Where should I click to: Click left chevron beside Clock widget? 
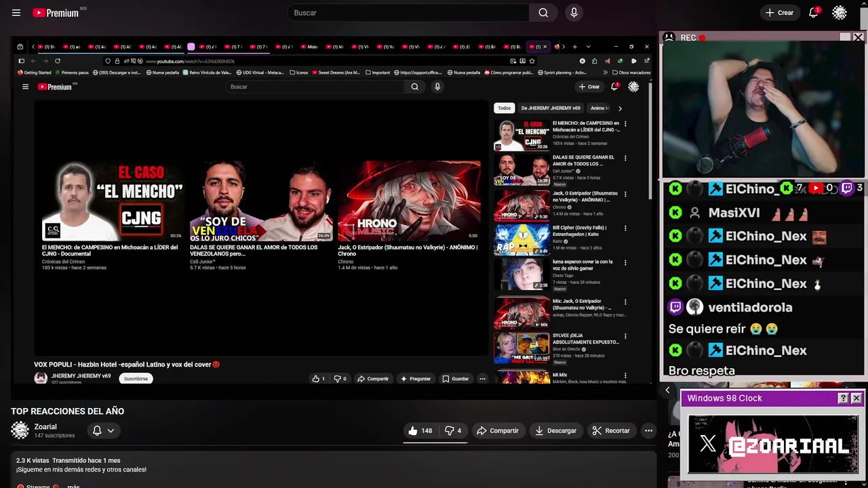click(667, 390)
